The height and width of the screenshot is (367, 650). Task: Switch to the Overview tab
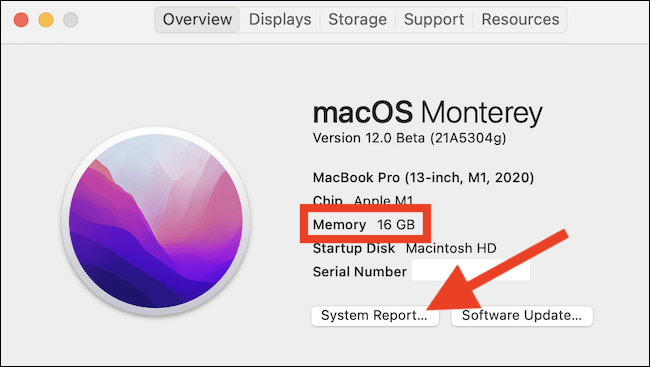coord(197,19)
